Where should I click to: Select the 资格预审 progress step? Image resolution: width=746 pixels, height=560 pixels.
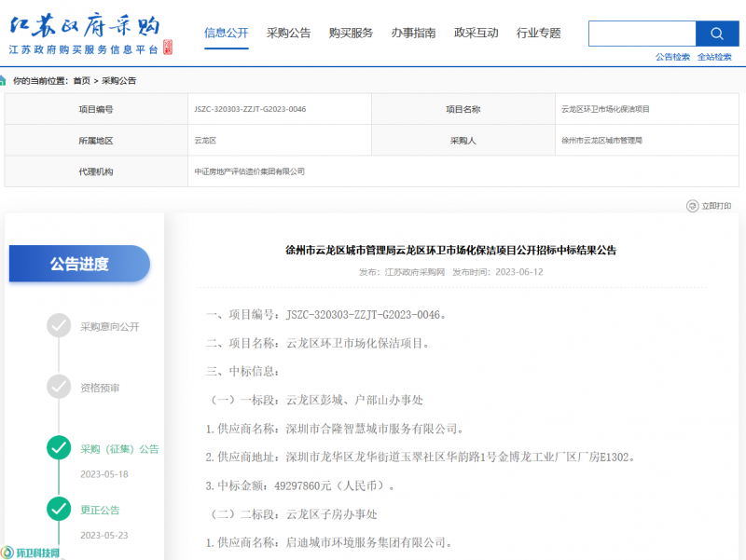pyautogui.click(x=100, y=388)
